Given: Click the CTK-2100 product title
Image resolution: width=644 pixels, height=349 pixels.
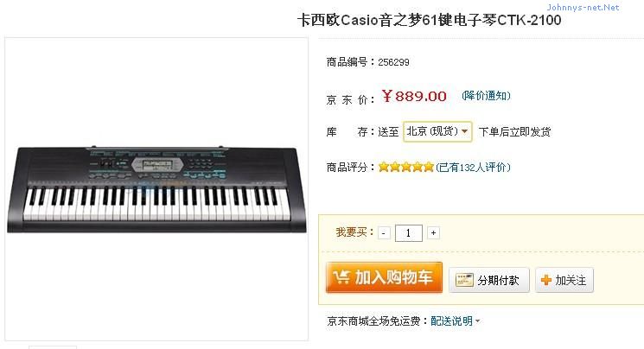Looking at the screenshot, I should point(430,20).
